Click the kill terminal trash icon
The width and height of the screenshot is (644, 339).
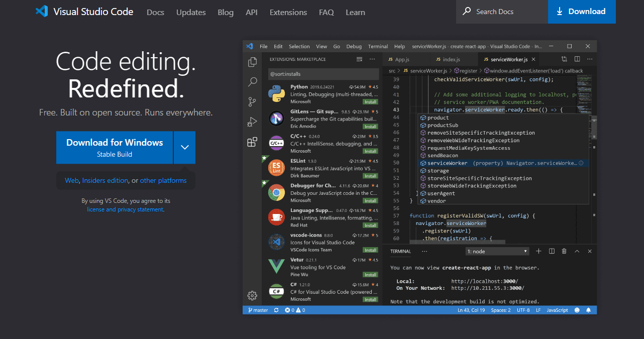(x=564, y=251)
